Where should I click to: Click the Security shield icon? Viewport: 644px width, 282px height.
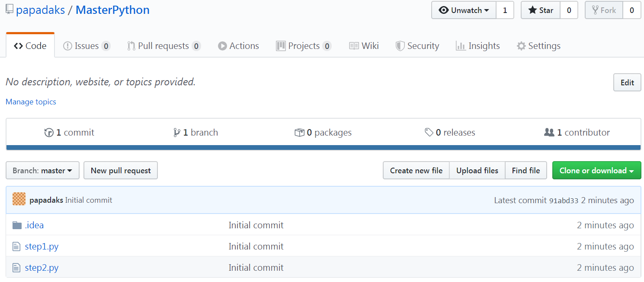point(400,46)
